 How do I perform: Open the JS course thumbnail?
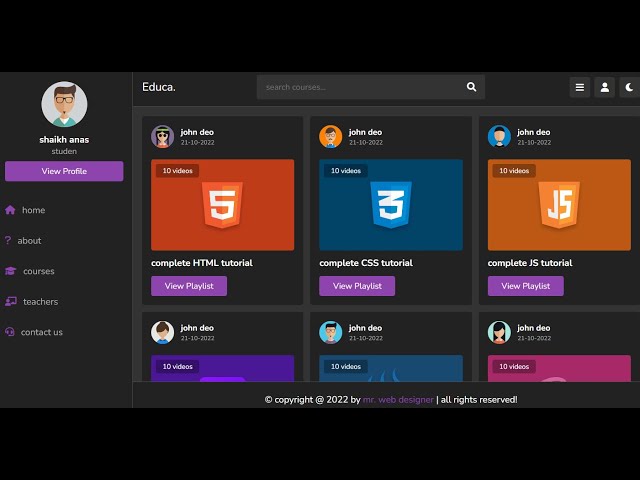click(x=559, y=204)
